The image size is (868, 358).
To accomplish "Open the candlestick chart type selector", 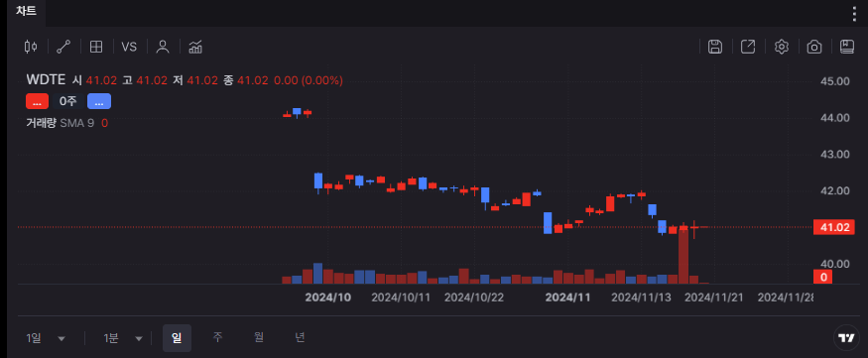I will (31, 47).
